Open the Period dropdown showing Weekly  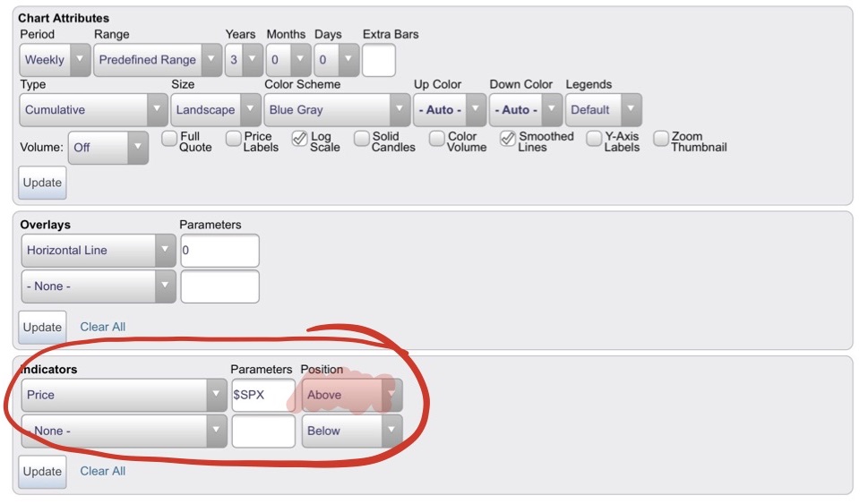tap(55, 60)
